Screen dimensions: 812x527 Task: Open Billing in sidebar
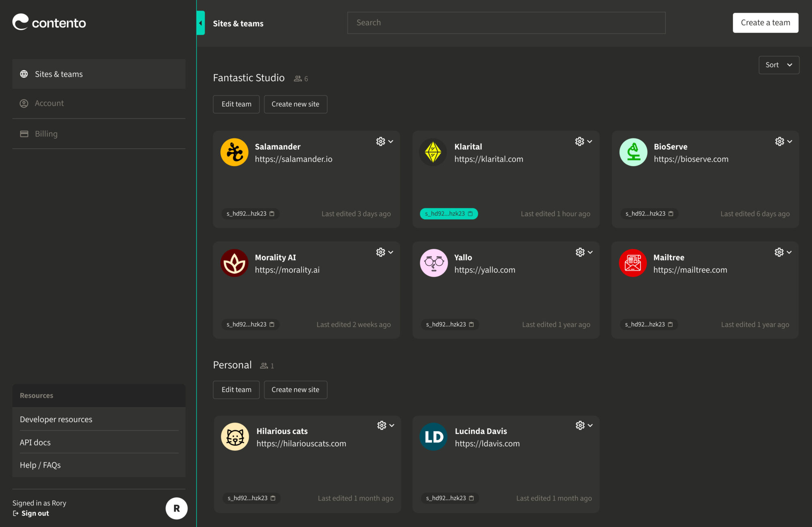46,134
